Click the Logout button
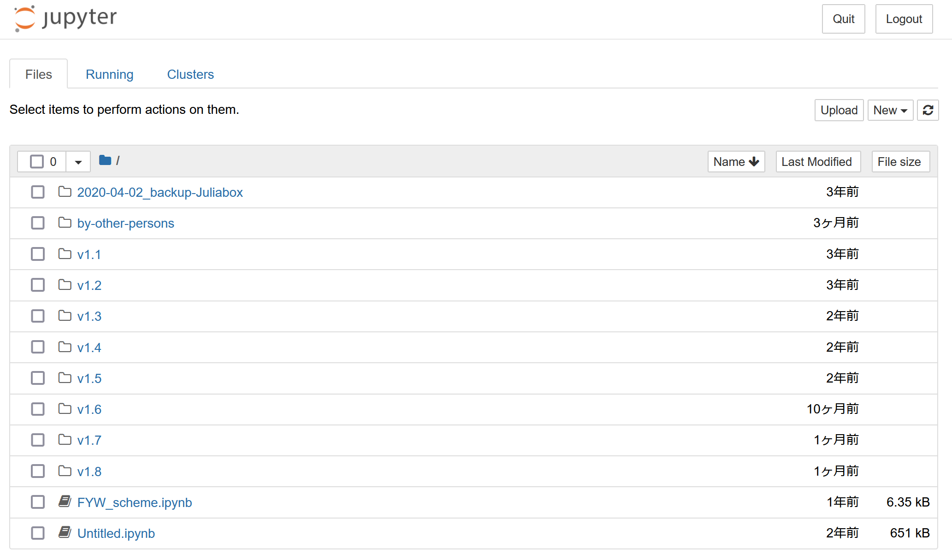The width and height of the screenshot is (952, 560). 904,19
